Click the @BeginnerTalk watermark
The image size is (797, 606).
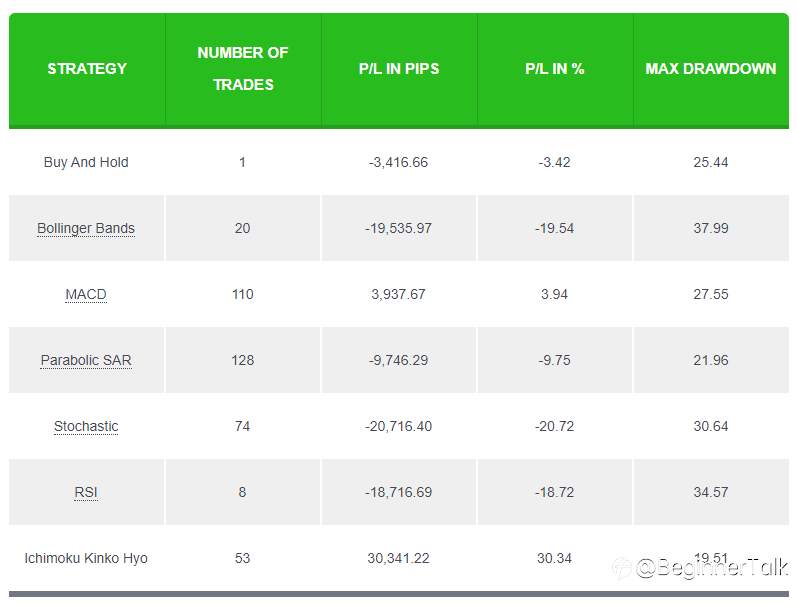pyautogui.click(x=700, y=567)
